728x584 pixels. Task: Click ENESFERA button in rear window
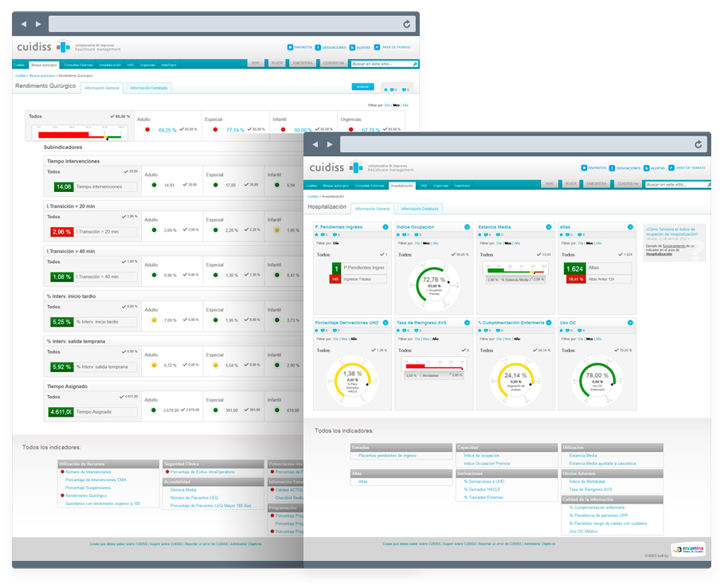click(303, 63)
